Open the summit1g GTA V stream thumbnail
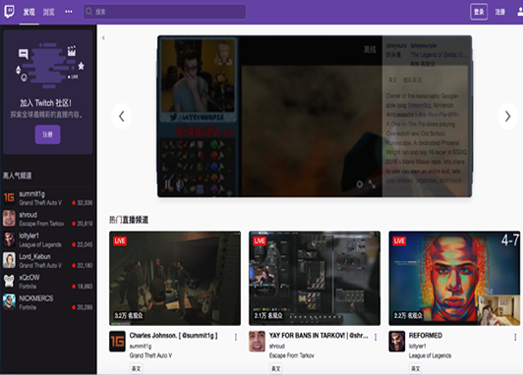The image size is (523, 375). tap(175, 278)
